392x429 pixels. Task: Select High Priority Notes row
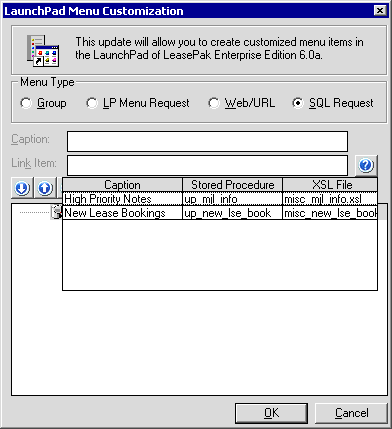(x=220, y=199)
